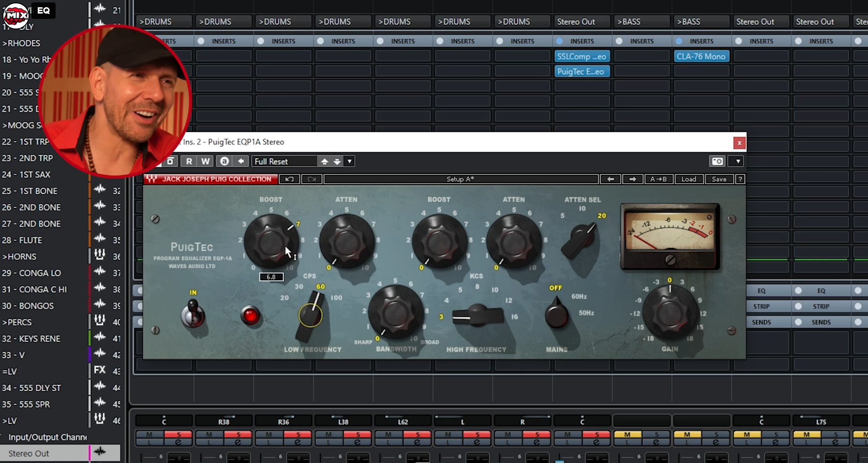Image resolution: width=868 pixels, height=463 pixels.
Task: Copy setup with the A to B button
Action: pos(659,179)
